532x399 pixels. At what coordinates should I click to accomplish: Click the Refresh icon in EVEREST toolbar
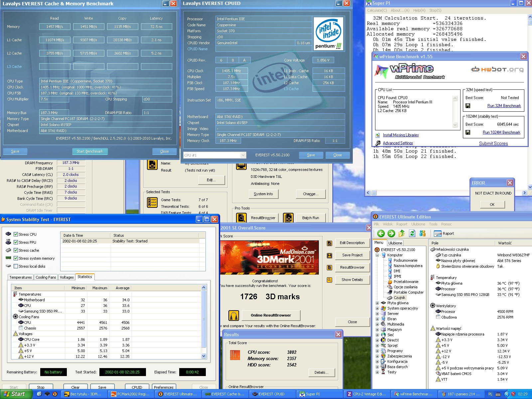[x=412, y=233]
